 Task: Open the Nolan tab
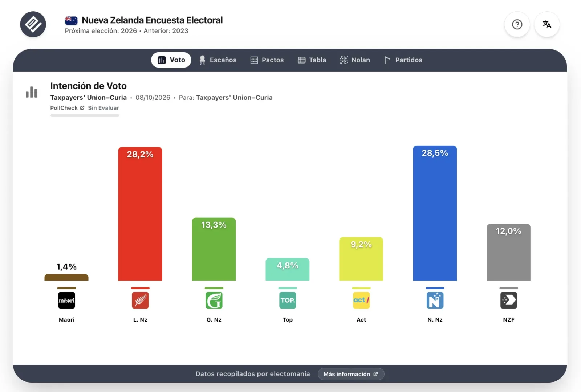click(355, 60)
